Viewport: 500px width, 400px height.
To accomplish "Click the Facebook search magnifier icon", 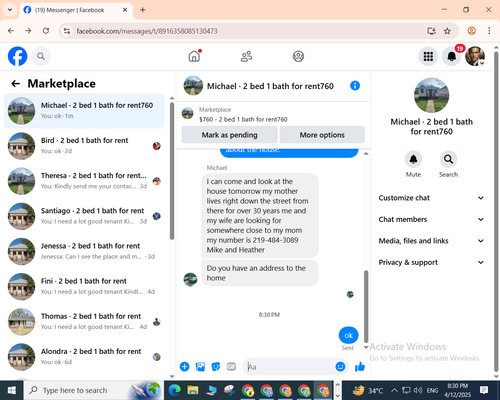I will point(41,56).
